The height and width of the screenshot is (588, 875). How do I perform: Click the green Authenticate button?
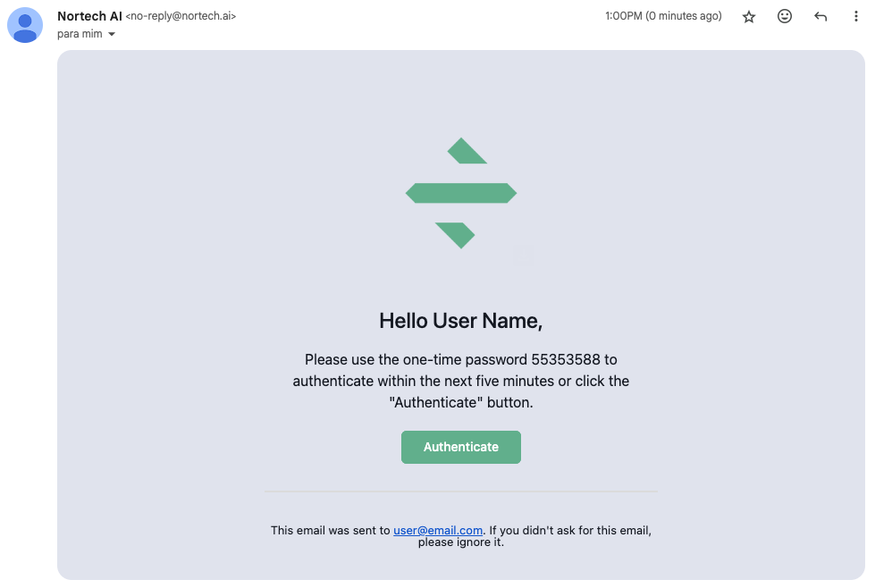(461, 447)
